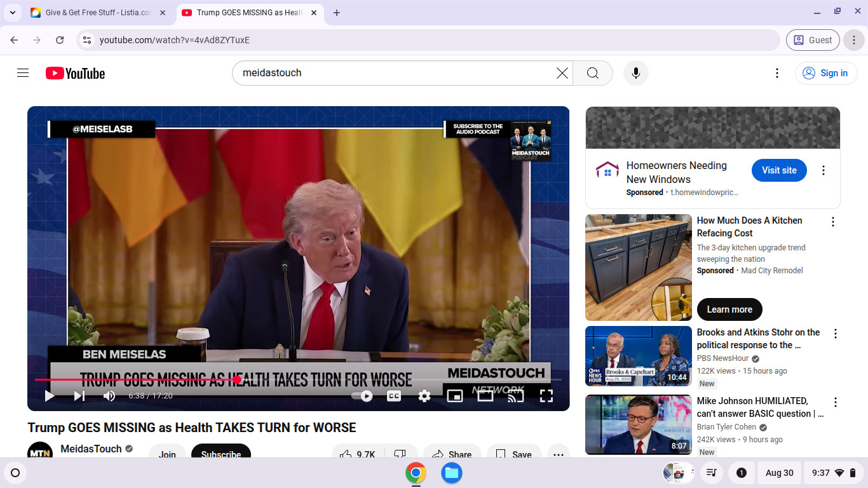Screen dimensions: 868x488
Task: Share the video
Action: click(452, 454)
